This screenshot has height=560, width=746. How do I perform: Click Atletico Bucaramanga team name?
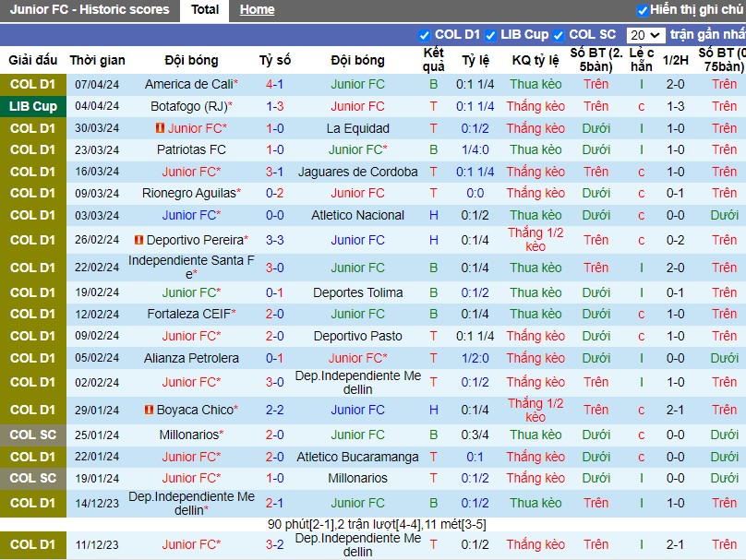[x=358, y=457]
